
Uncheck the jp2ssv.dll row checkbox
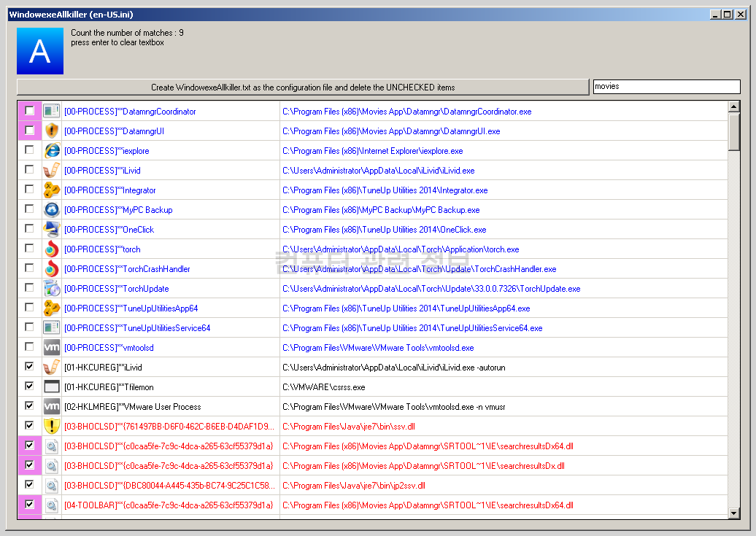click(x=29, y=484)
